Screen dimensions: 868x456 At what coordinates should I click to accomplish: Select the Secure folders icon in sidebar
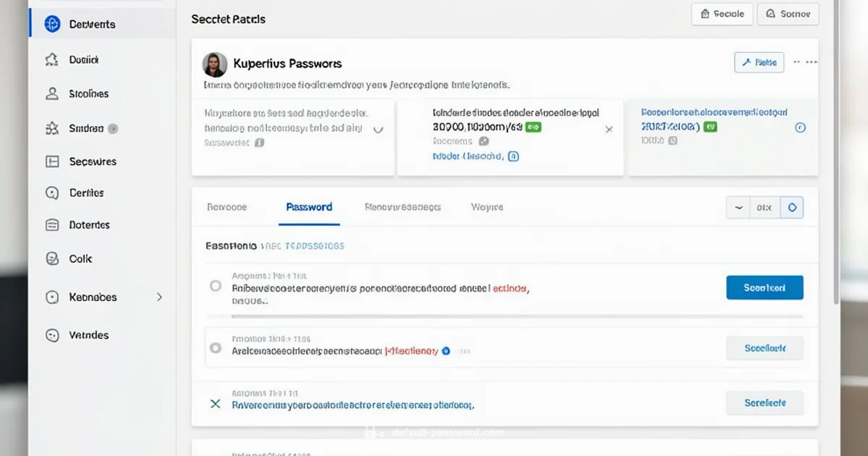tap(51, 161)
